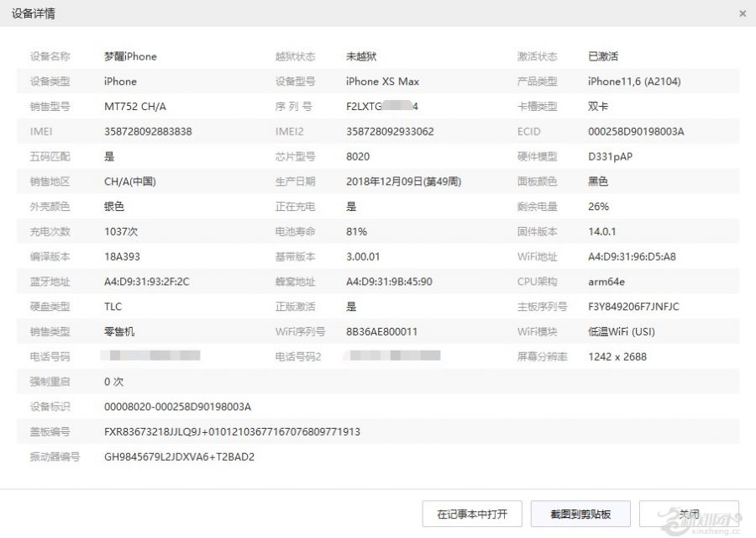
Task: Select hardware model value D331pAP
Action: (610, 157)
